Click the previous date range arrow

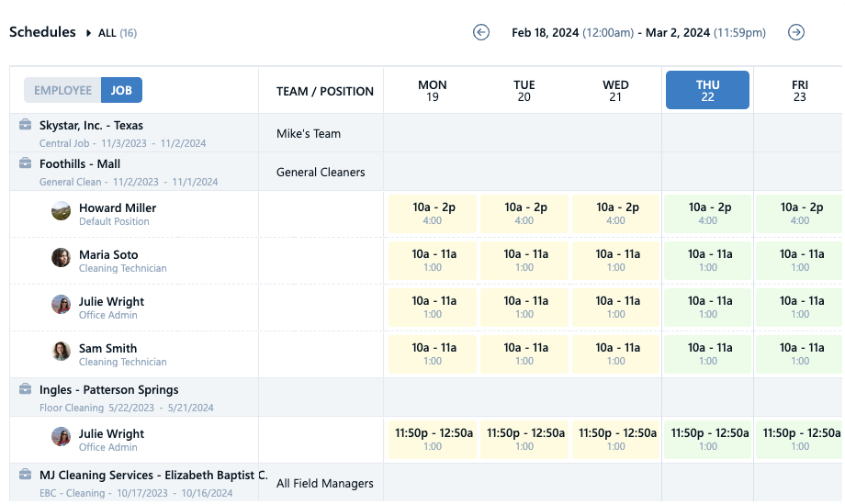[x=481, y=32]
